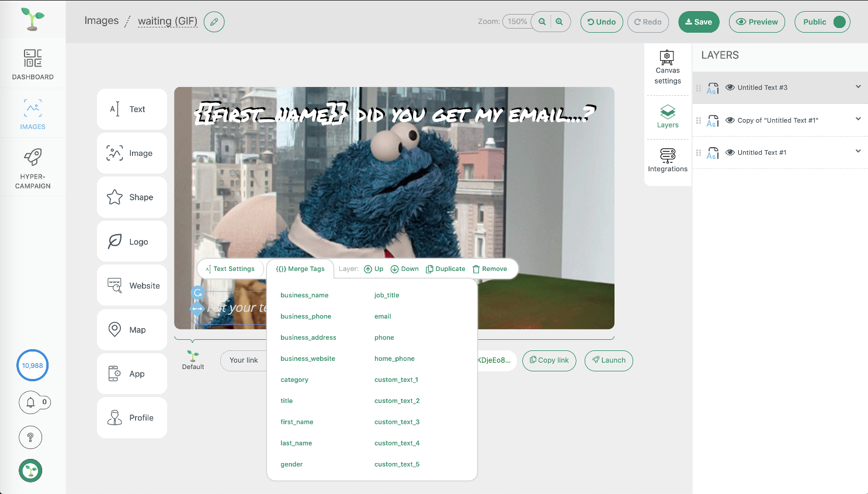Insert the first_name merge tag
Screen dimensions: 868x494
(x=297, y=422)
